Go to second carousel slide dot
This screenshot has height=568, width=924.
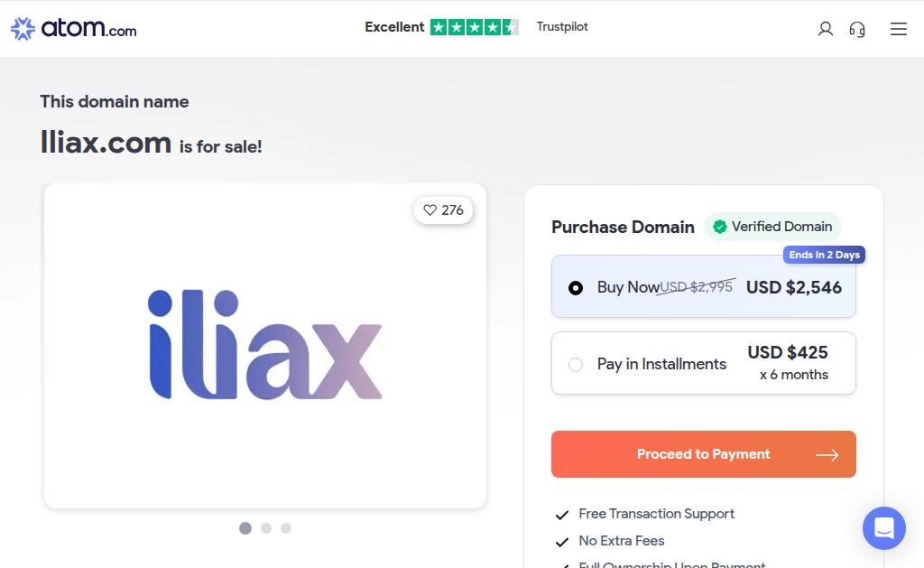[x=266, y=528]
